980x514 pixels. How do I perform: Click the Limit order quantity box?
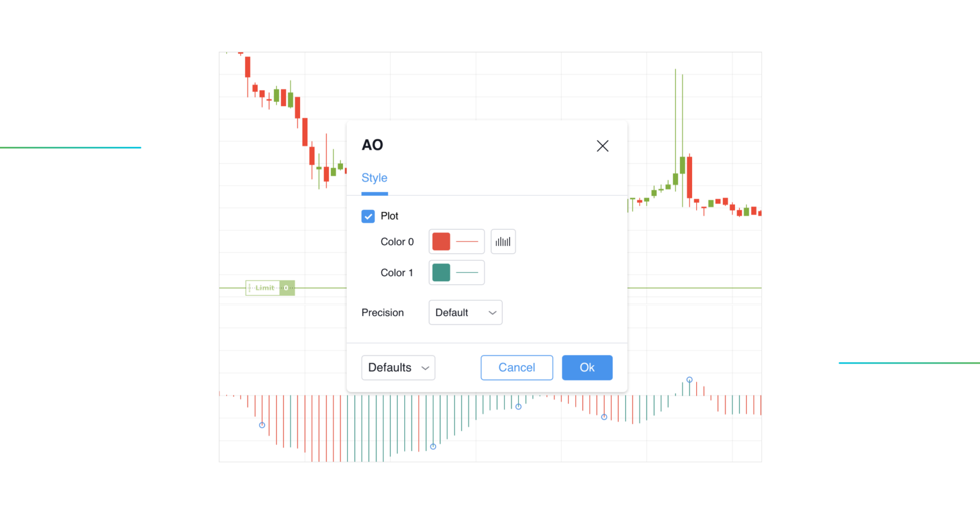click(x=287, y=288)
